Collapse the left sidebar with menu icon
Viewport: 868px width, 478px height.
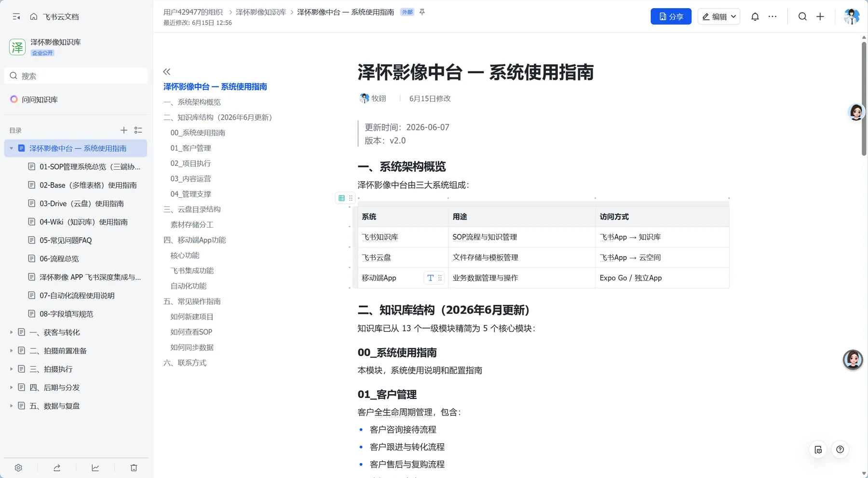[x=16, y=16]
